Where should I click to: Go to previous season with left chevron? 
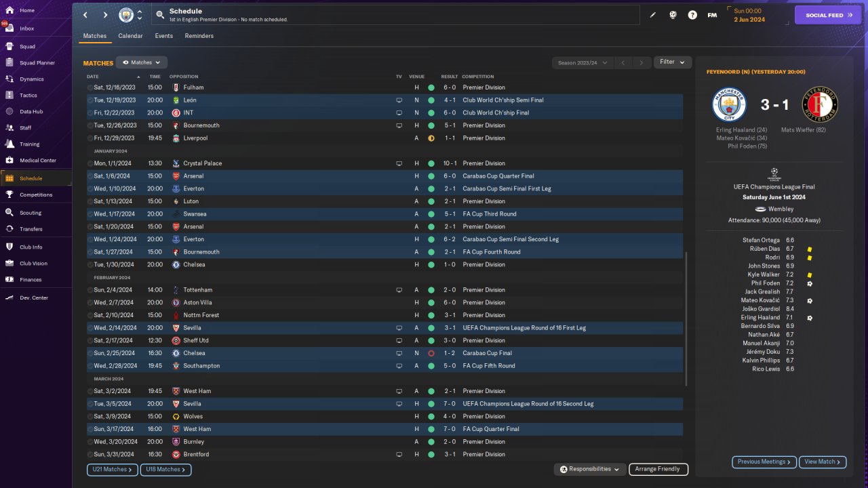click(x=623, y=62)
